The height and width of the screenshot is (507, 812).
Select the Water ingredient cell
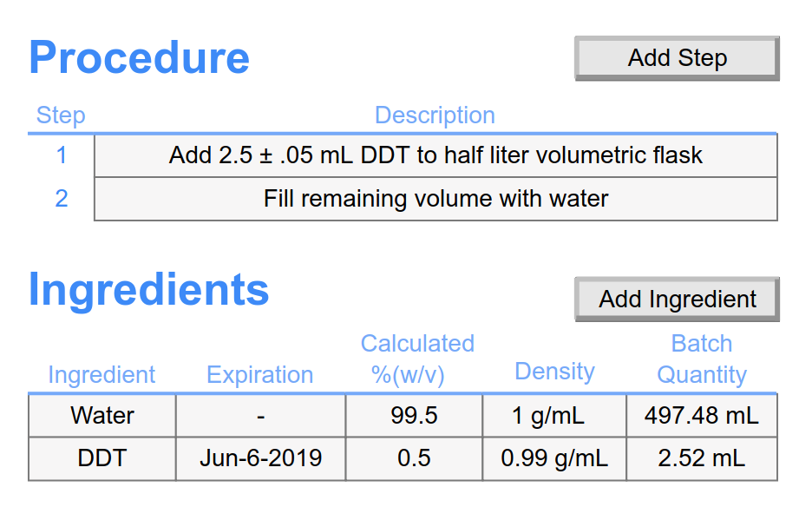(x=102, y=416)
